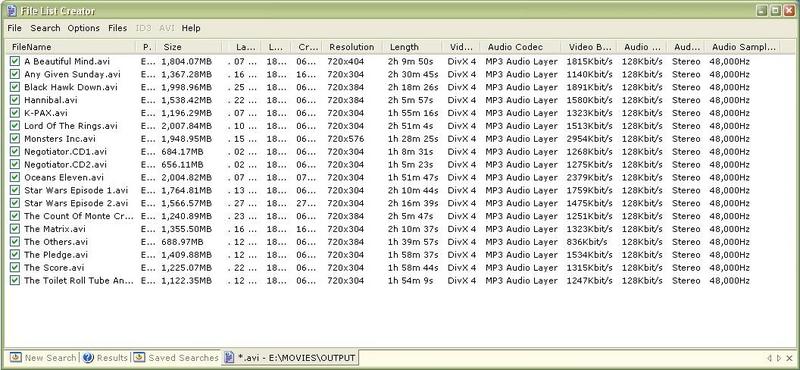Click the right tab scroll arrow
This screenshot has width=800, height=370.
coord(779,358)
